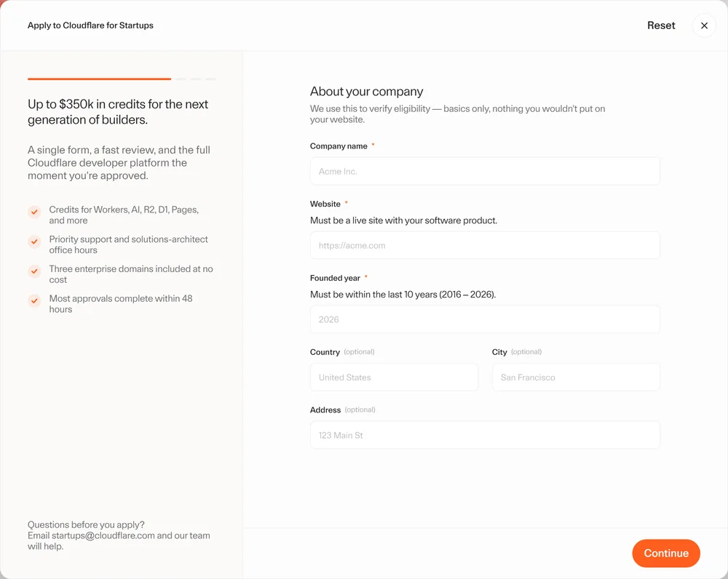Click the 'Website' field label
Screen dimensions: 728x579
tap(325, 204)
